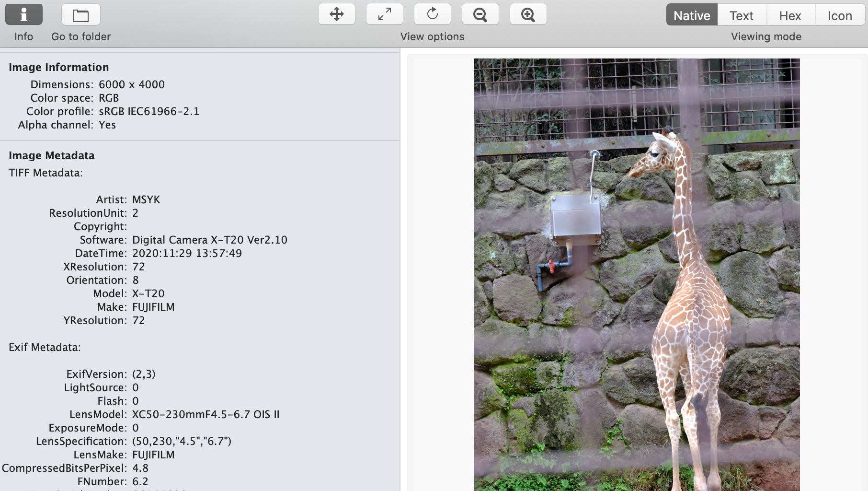868x491 pixels.
Task: Click the Orientation value 8
Action: coord(136,280)
